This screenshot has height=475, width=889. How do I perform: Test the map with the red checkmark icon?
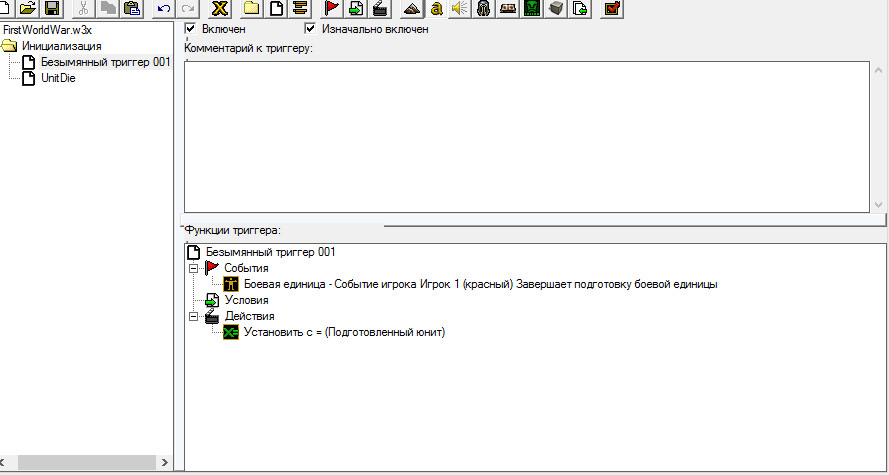[x=612, y=8]
